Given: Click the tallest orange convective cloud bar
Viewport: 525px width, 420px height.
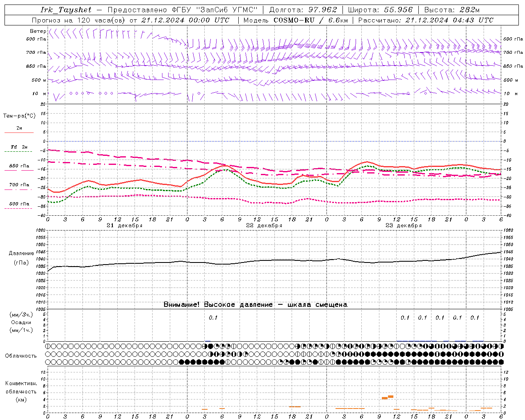Looking at the screenshot, I should pyautogui.click(x=390, y=397).
